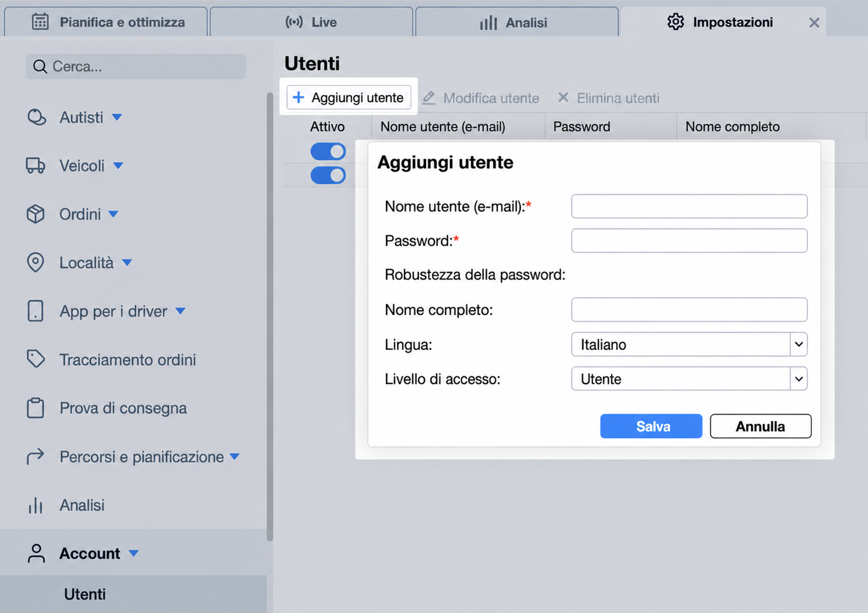Open the Analisi top tab
The height and width of the screenshot is (613, 868).
517,22
